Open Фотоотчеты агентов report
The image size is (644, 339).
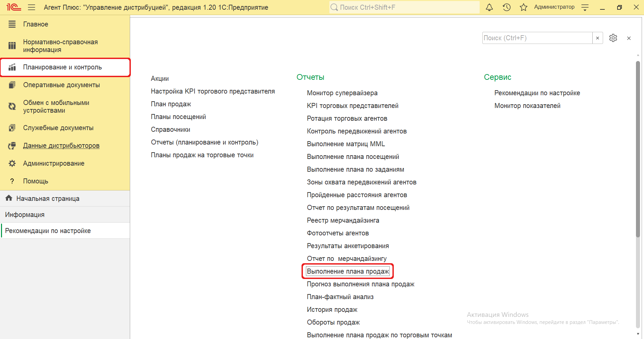pos(338,233)
